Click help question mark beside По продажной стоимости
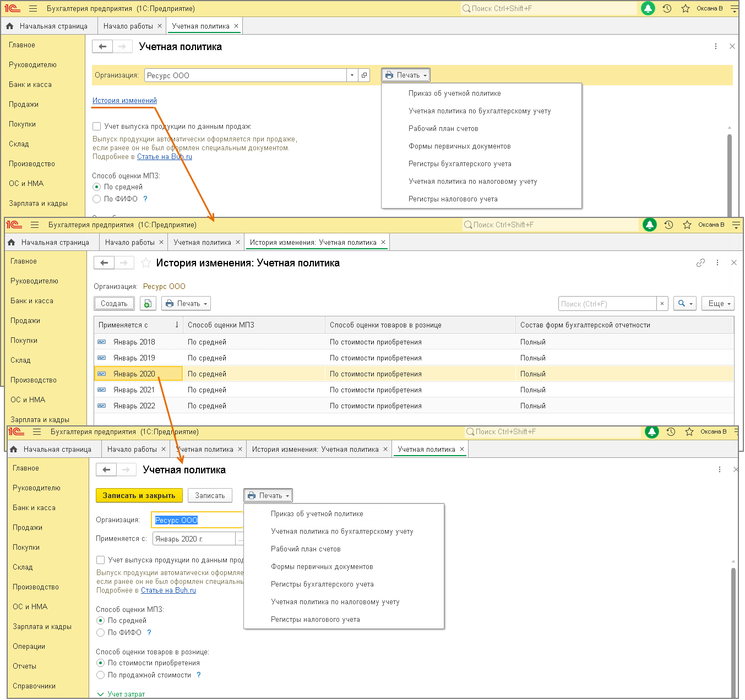This screenshot has width=745, height=700. pyautogui.click(x=199, y=675)
